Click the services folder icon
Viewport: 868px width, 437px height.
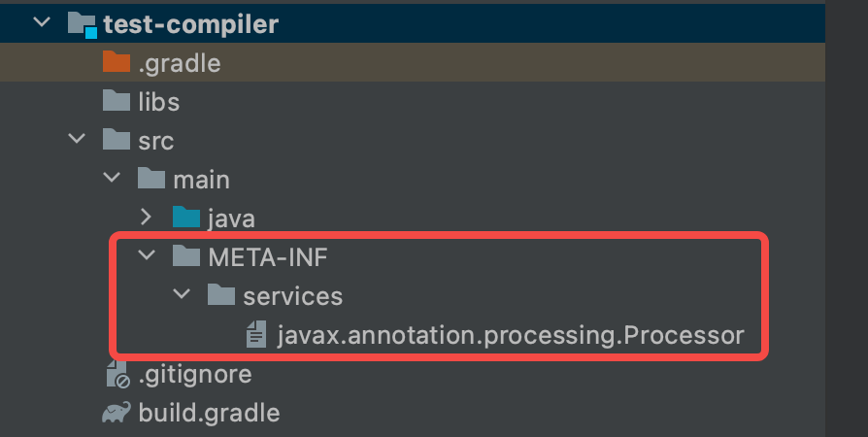click(220, 295)
